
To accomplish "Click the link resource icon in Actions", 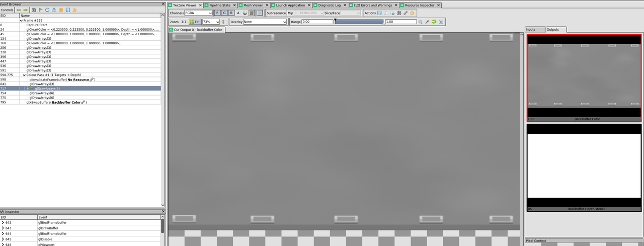I will 406,13.
